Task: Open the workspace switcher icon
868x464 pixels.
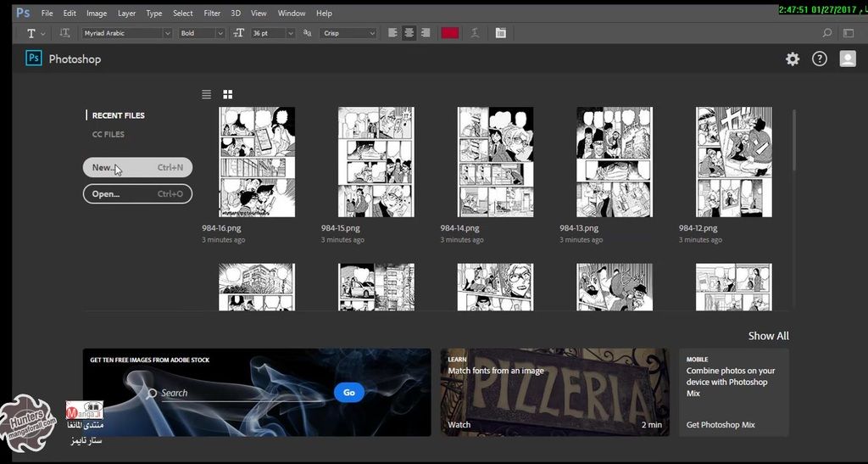Action: (x=849, y=33)
